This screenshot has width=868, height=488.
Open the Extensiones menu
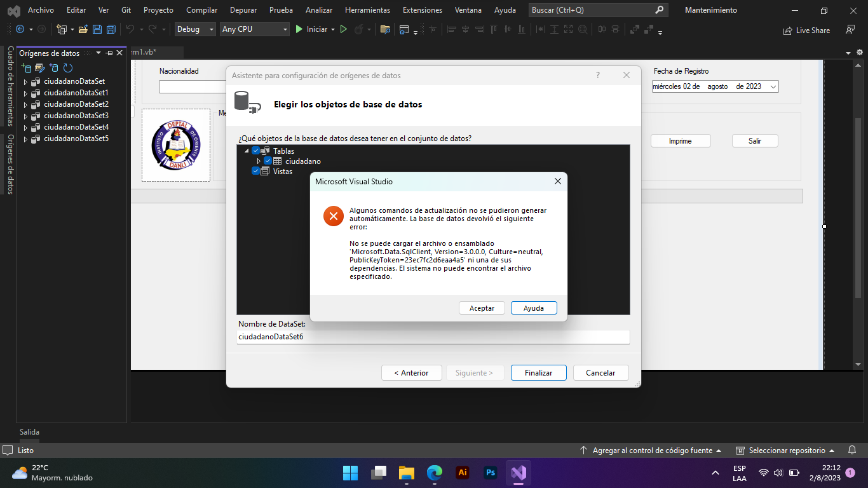423,10
